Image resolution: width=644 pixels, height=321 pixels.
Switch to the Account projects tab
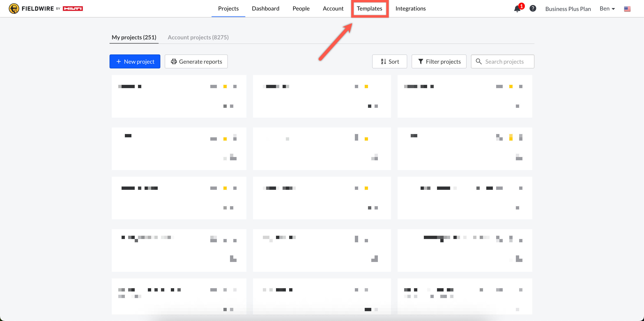click(198, 37)
